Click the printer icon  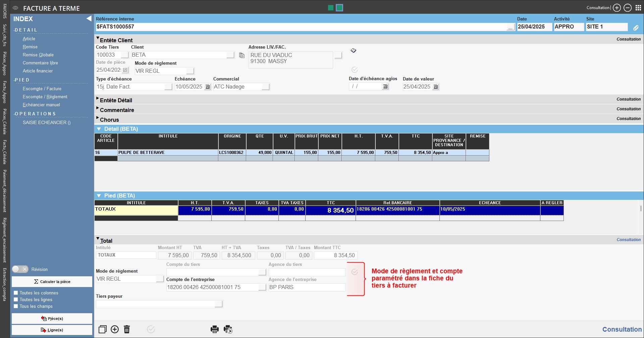pos(215,329)
